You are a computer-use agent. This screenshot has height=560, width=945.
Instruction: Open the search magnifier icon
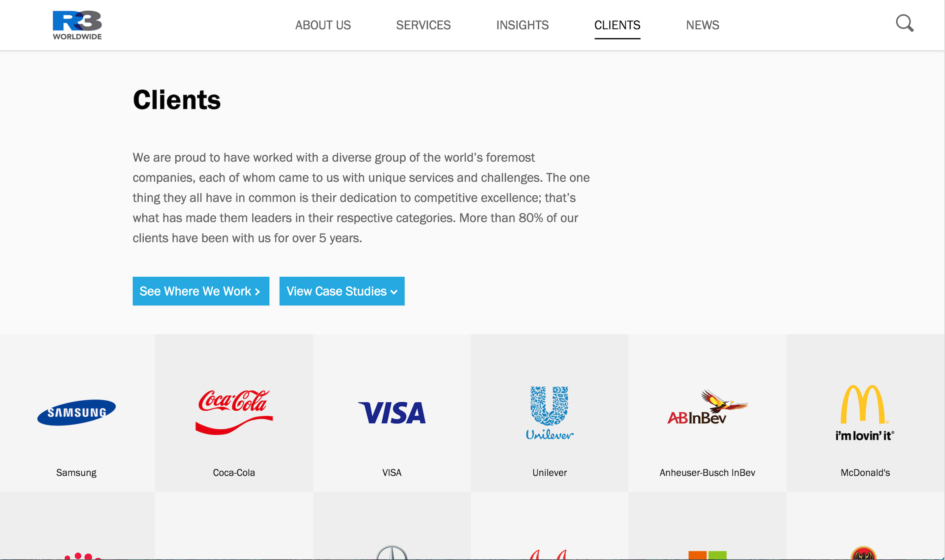[904, 23]
